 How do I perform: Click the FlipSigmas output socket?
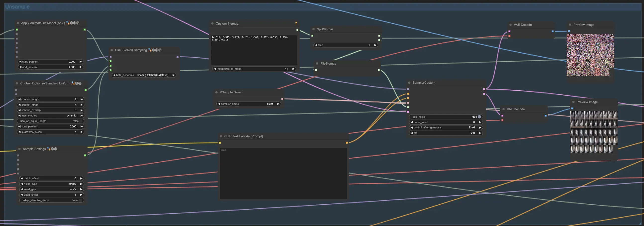(x=378, y=70)
